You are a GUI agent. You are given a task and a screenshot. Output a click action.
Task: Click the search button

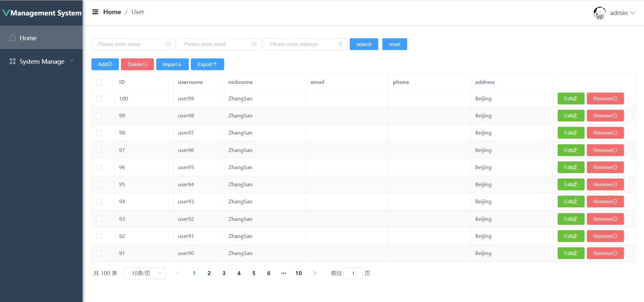(364, 44)
